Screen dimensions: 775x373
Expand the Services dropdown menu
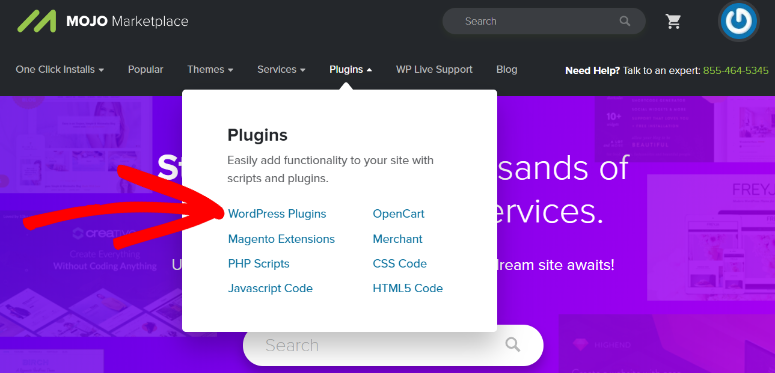(281, 70)
